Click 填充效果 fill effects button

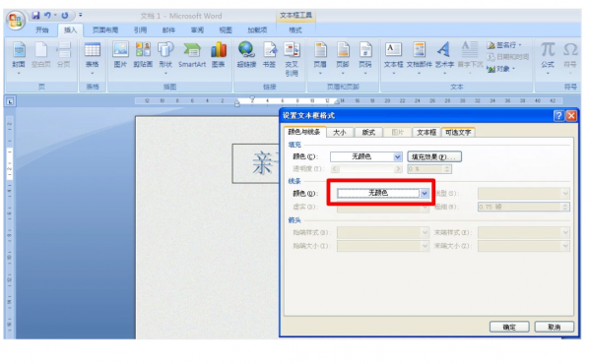434,156
